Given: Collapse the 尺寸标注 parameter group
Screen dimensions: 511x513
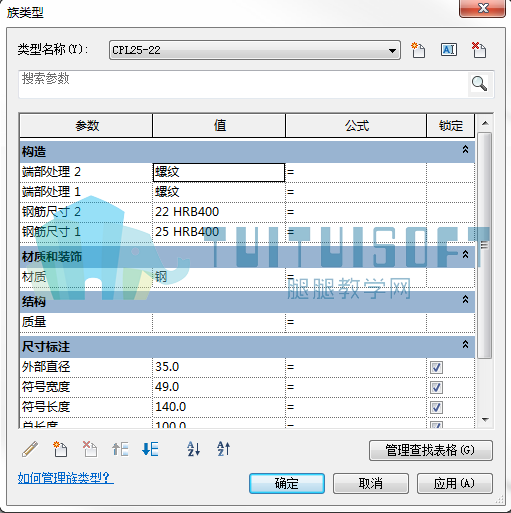Looking at the screenshot, I should pyautogui.click(x=465, y=344).
